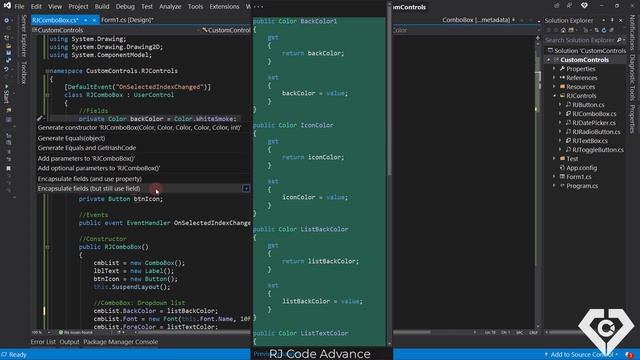Collapse the namespace CustomControls.RJControls code block
Image resolution: width=640 pixels, height=360 pixels.
pos(47,71)
